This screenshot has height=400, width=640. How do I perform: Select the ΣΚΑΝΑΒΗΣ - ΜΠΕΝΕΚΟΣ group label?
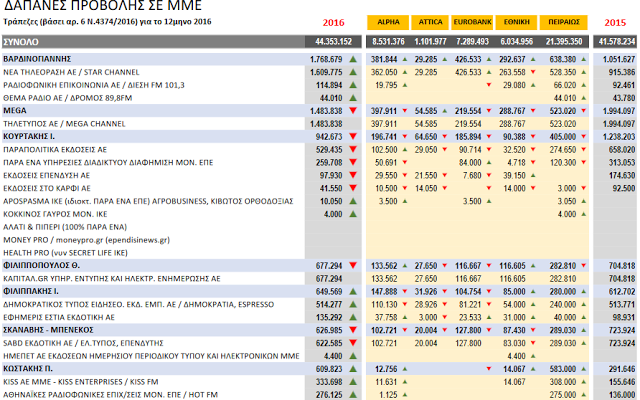(x=48, y=330)
